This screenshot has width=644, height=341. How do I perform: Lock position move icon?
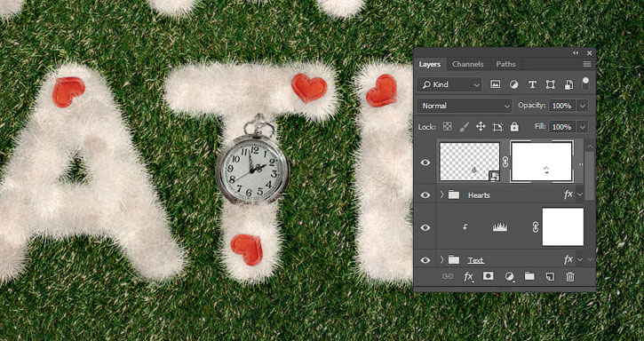click(x=481, y=126)
